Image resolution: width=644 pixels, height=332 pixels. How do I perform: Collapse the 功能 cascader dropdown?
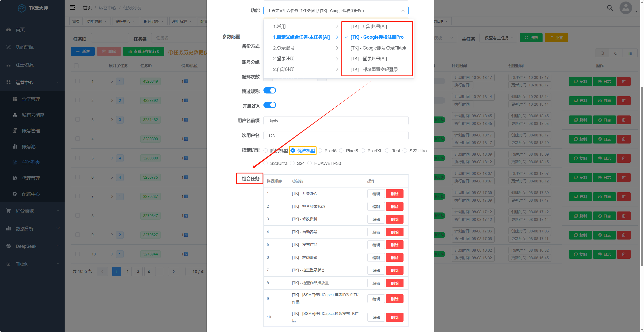pos(403,11)
